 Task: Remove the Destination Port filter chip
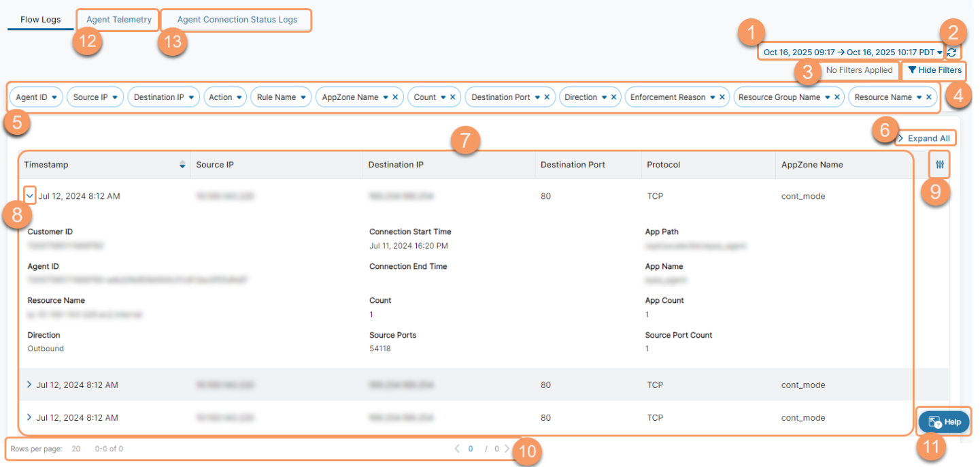(547, 97)
